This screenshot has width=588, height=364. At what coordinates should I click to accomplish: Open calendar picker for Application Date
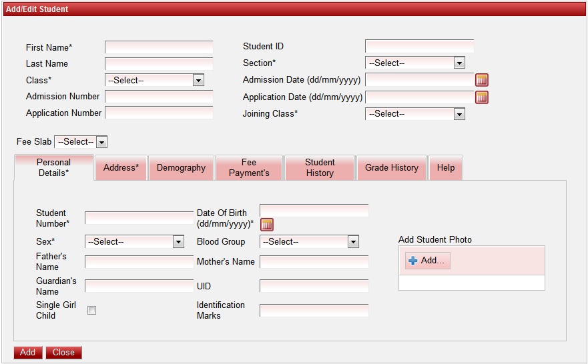click(482, 97)
